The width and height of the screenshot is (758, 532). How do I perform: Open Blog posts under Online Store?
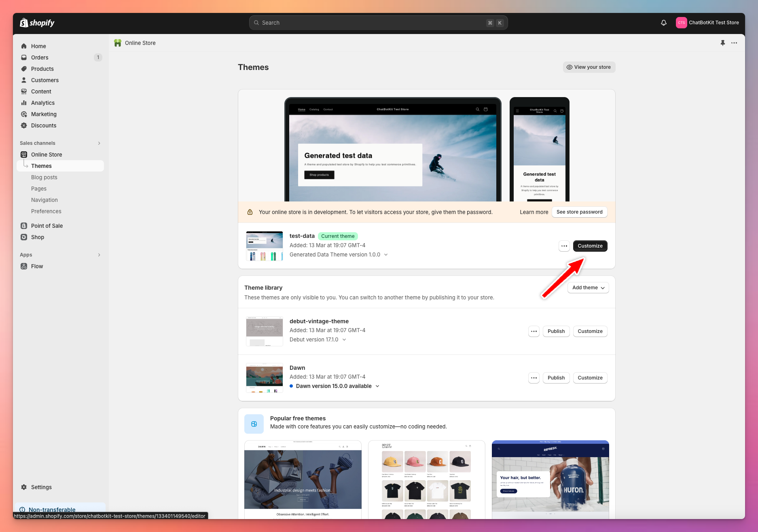click(44, 177)
